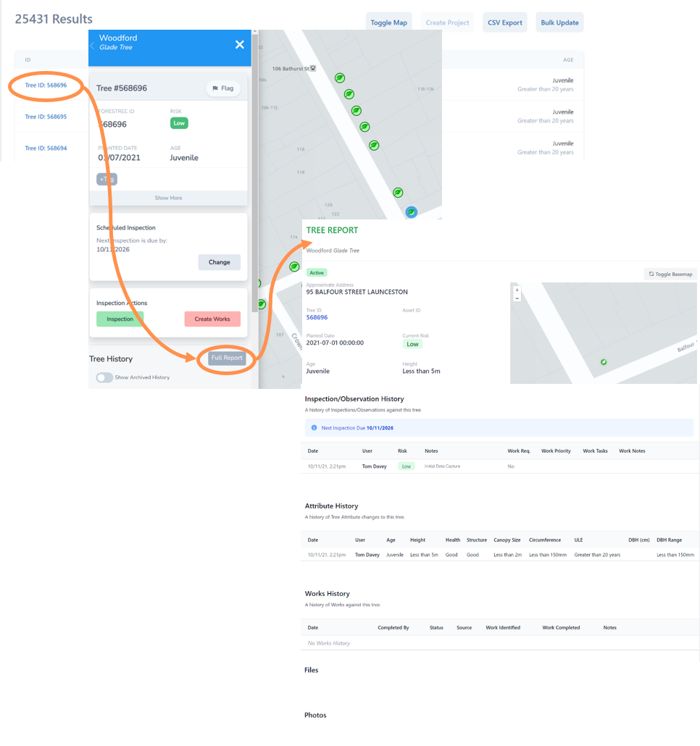Image resolution: width=700 pixels, height=746 pixels.
Task: Click the blue selected tree marker
Action: (411, 212)
